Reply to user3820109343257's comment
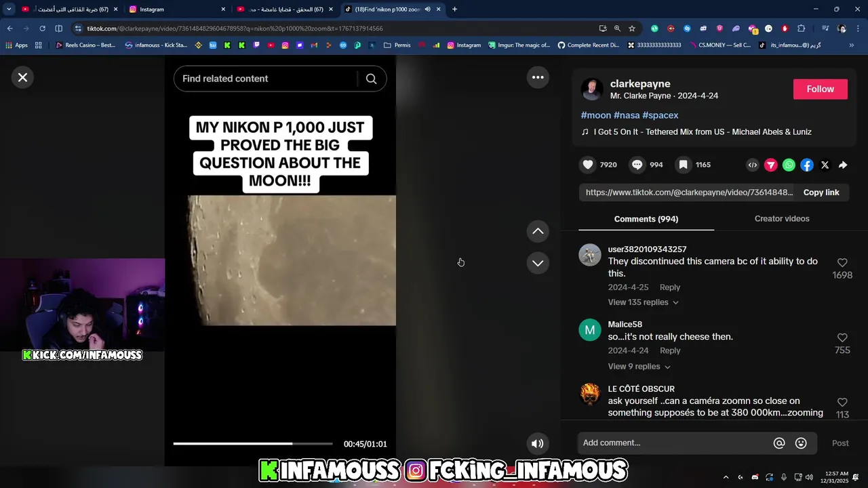The image size is (868, 488). pos(670,287)
